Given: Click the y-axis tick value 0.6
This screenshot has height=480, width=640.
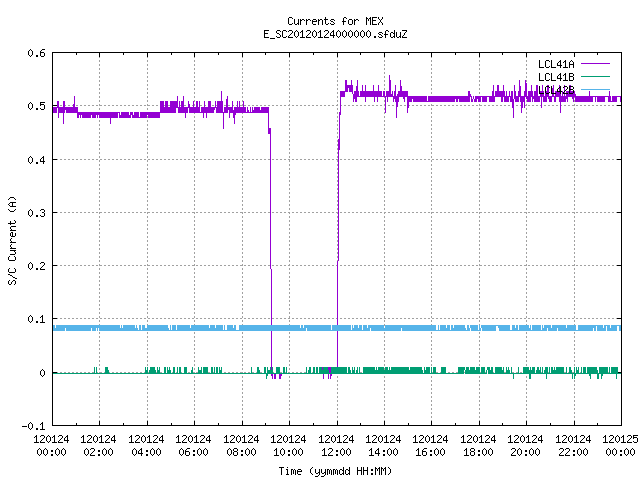Looking at the screenshot, I should coord(36,53).
